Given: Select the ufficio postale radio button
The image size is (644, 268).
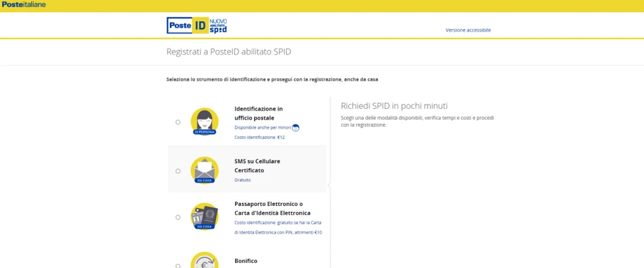Looking at the screenshot, I should [178, 122].
